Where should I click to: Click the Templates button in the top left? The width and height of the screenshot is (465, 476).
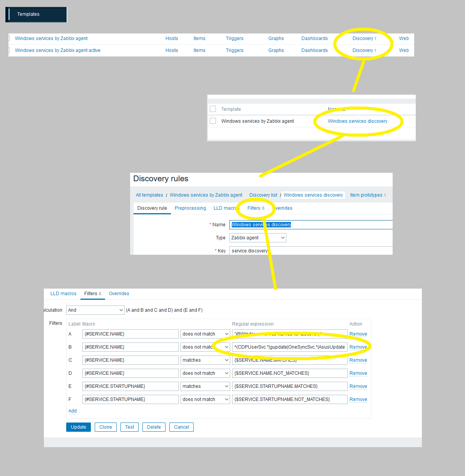36,14
